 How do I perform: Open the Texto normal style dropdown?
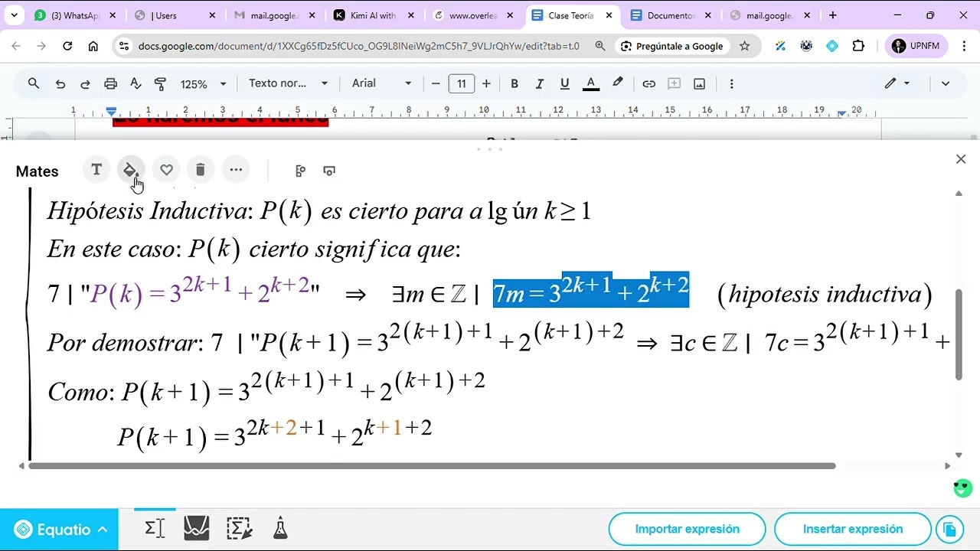click(288, 83)
